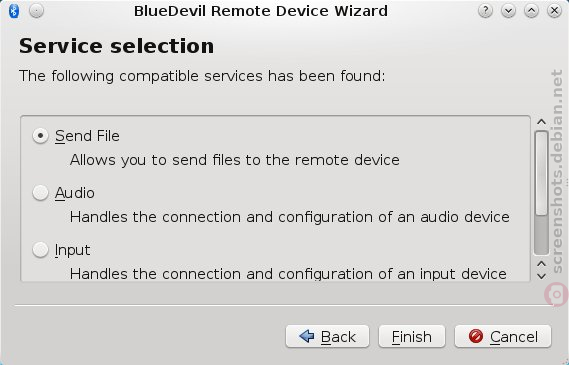Click the round pin button beside Bluetooth icon
Viewport: 569px width, 365px height.
[x=36, y=11]
